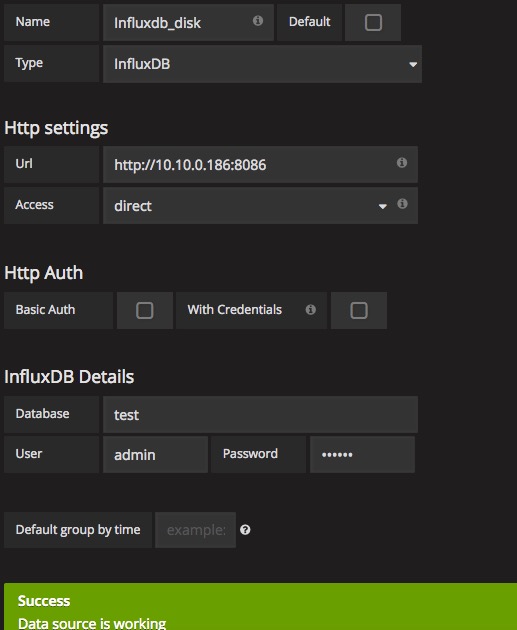Image resolution: width=517 pixels, height=630 pixels.
Task: Click the green Success notification banner
Action: pos(260,607)
